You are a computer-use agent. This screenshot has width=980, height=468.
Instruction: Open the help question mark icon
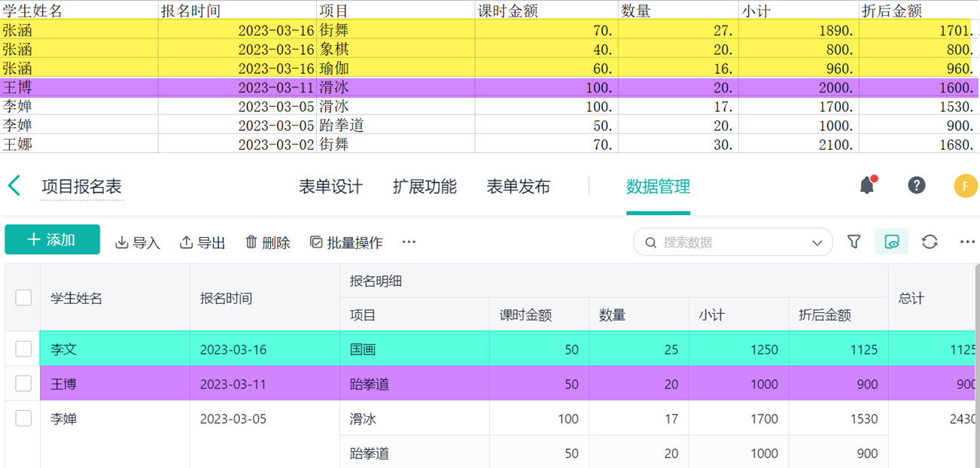point(916,185)
